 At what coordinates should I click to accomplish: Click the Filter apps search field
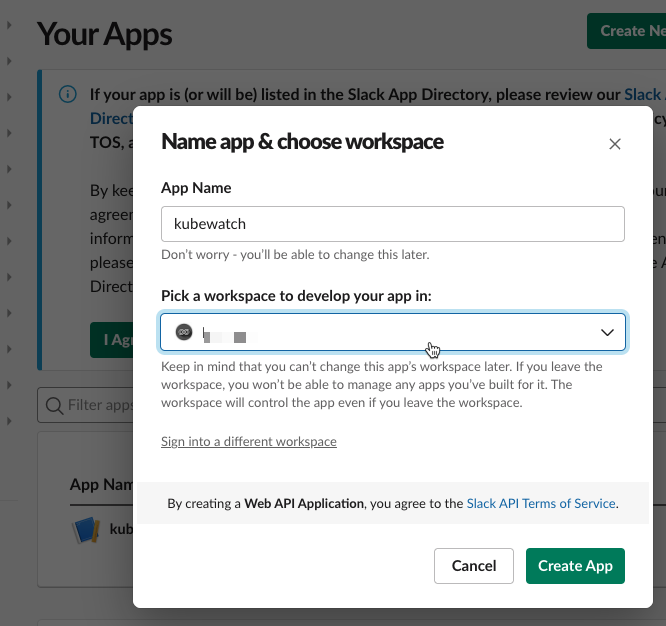tap(86, 405)
